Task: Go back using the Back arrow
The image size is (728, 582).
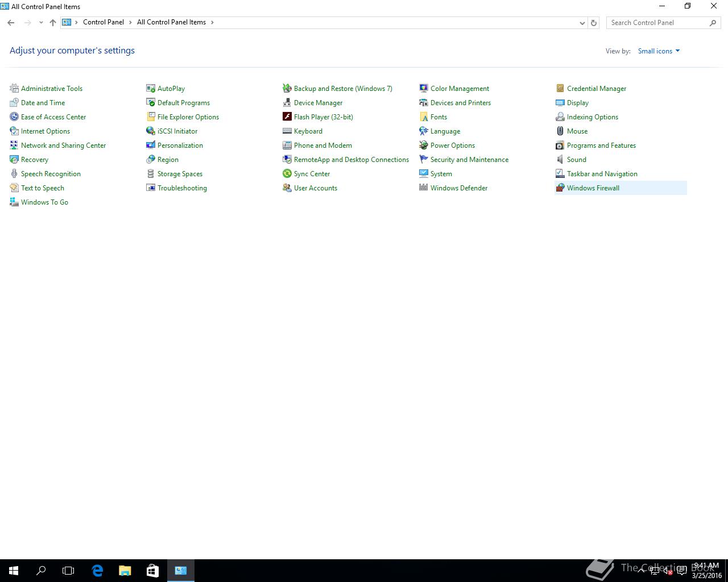Action: pos(11,23)
